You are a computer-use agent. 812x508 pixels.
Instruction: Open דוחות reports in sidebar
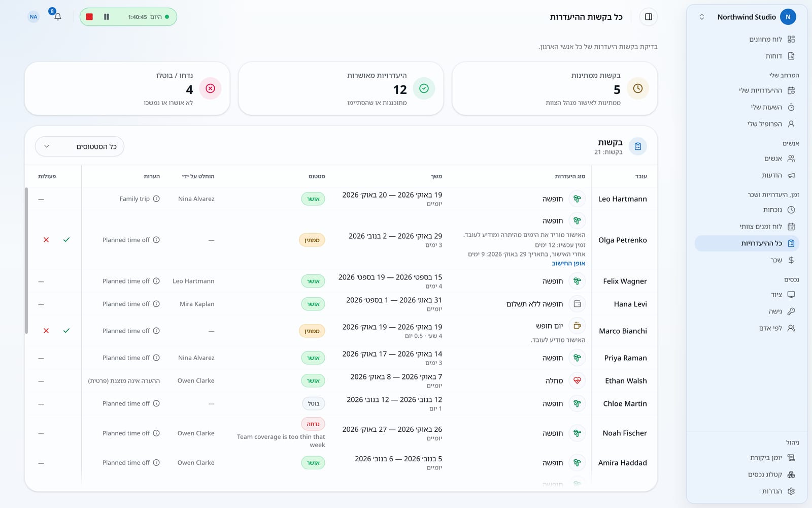point(747,56)
